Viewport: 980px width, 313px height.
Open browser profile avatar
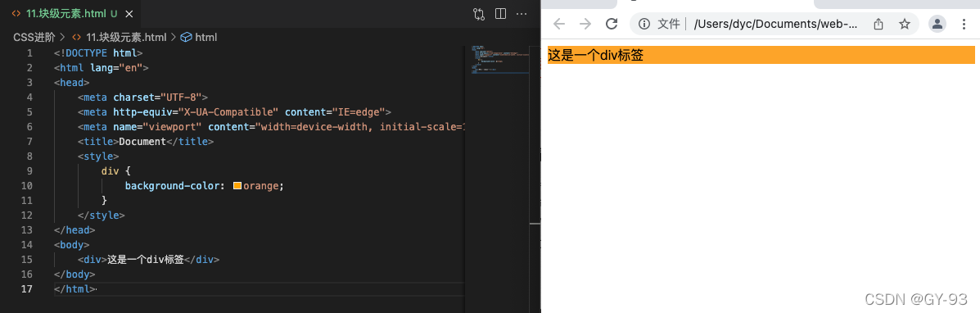937,24
